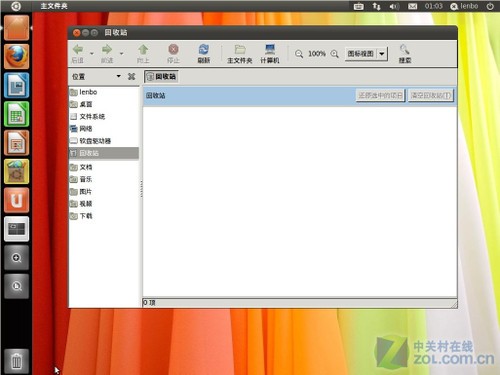Open the files lens in launcher

coord(16,286)
